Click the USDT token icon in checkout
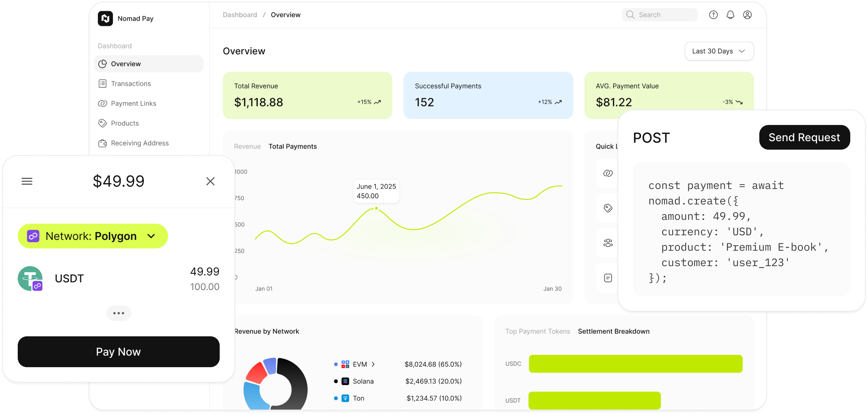This screenshot has height=415, width=868. 30,278
